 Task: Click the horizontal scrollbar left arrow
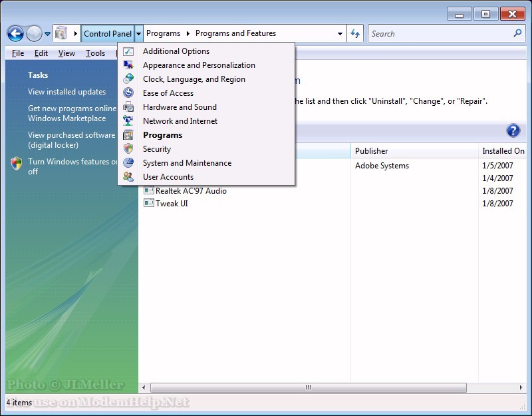click(x=144, y=387)
